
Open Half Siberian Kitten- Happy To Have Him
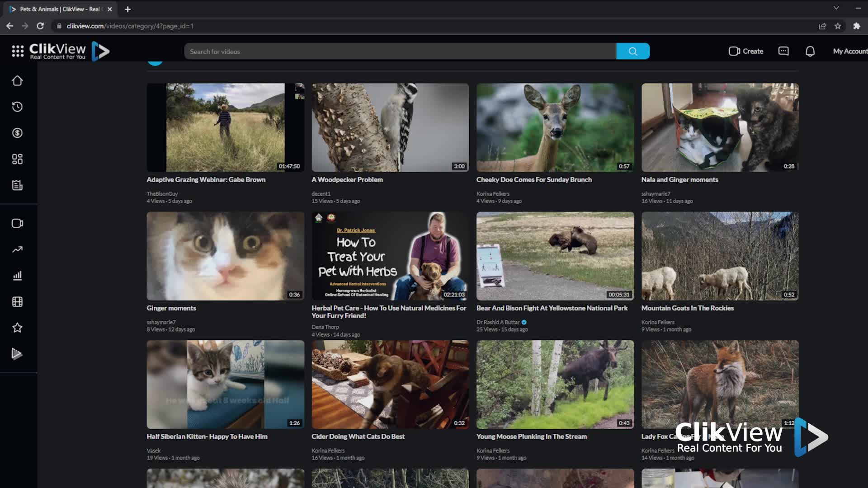click(207, 436)
